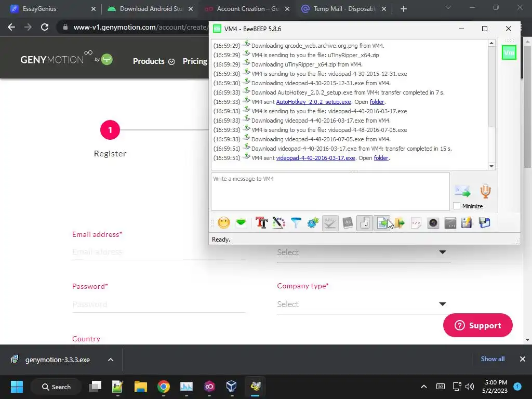
Task: Click the code snippet icon
Action: point(416,223)
